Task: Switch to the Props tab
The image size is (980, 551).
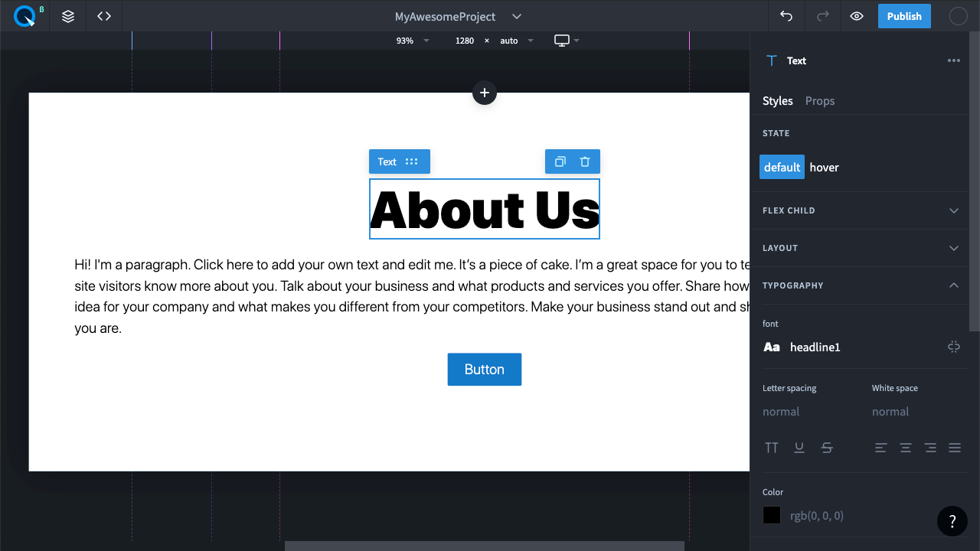Action: coord(820,101)
